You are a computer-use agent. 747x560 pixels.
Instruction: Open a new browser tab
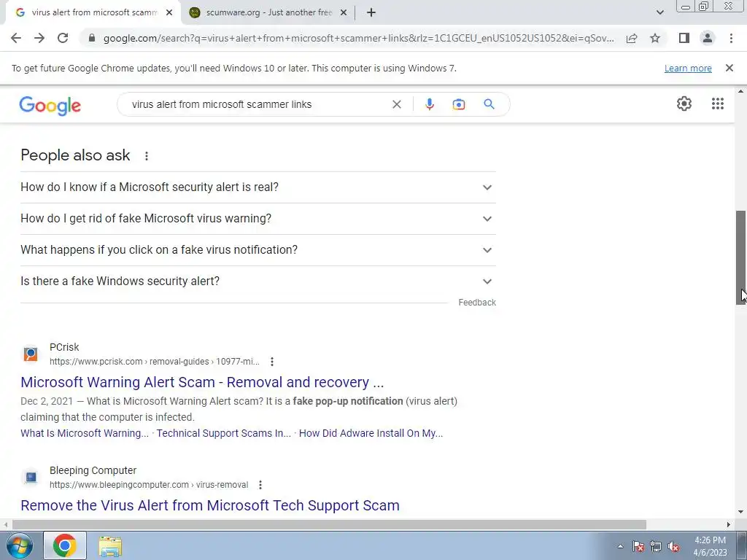(371, 13)
